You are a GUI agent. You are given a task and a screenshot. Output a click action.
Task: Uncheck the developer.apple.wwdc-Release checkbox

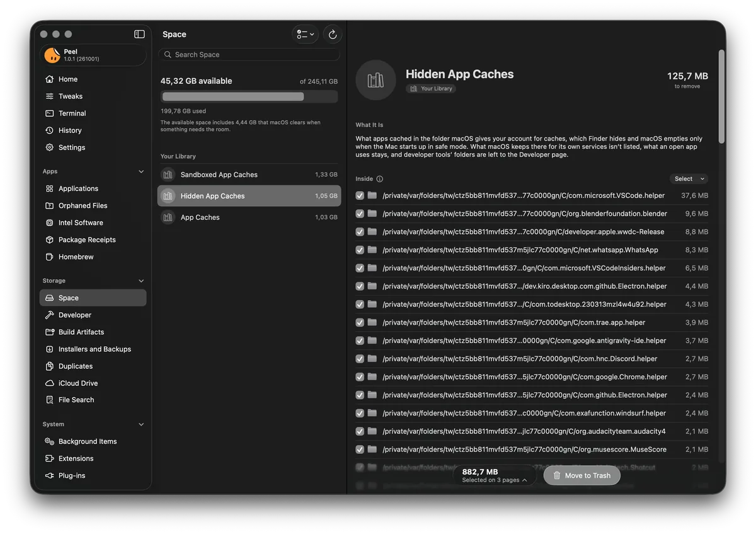tap(360, 232)
